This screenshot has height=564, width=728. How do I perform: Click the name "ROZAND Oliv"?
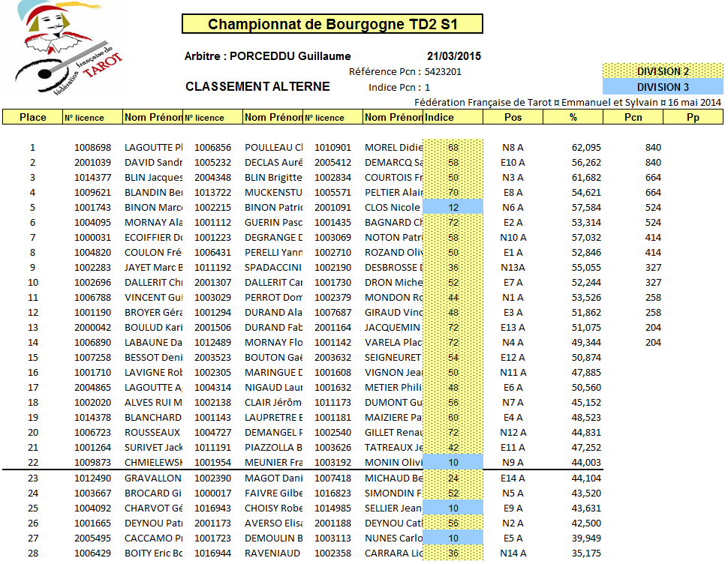click(394, 252)
